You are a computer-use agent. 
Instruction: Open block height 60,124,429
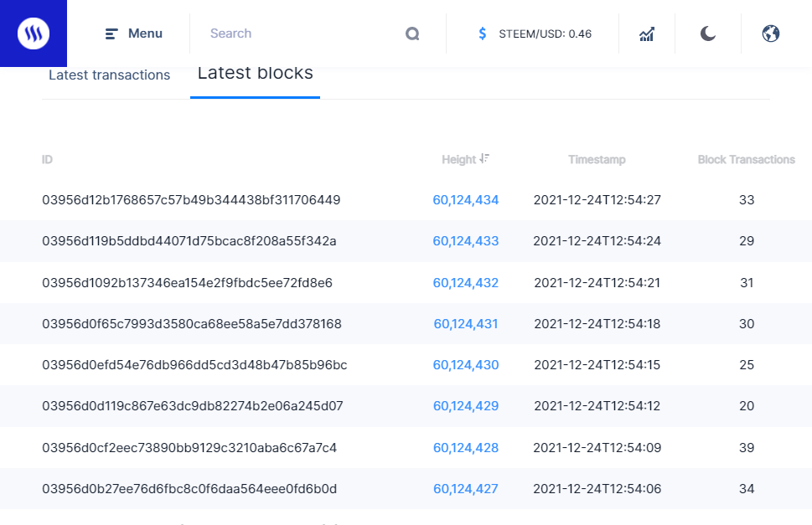(x=466, y=406)
